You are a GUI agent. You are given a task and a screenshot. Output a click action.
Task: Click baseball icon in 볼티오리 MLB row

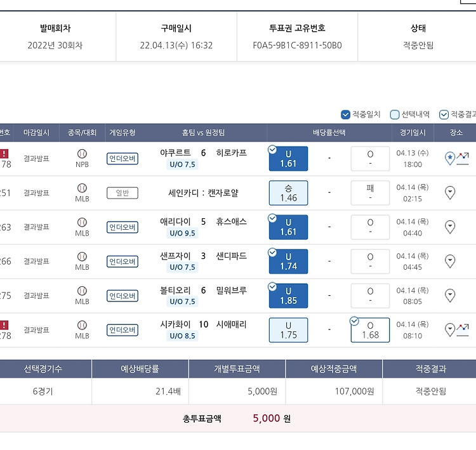[x=82, y=291]
